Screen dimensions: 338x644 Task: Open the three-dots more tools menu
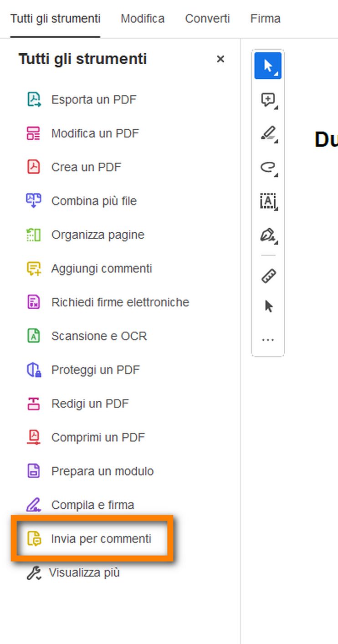(x=268, y=340)
